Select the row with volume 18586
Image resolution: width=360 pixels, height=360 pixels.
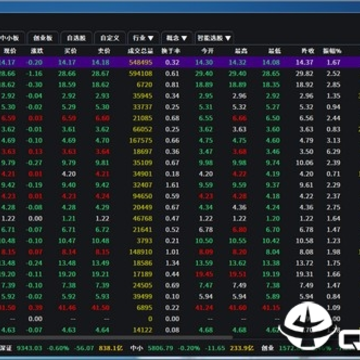pos(180,263)
